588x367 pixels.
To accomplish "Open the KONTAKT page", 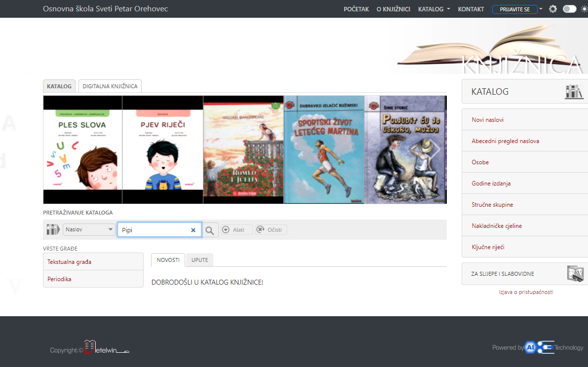I will coord(471,9).
